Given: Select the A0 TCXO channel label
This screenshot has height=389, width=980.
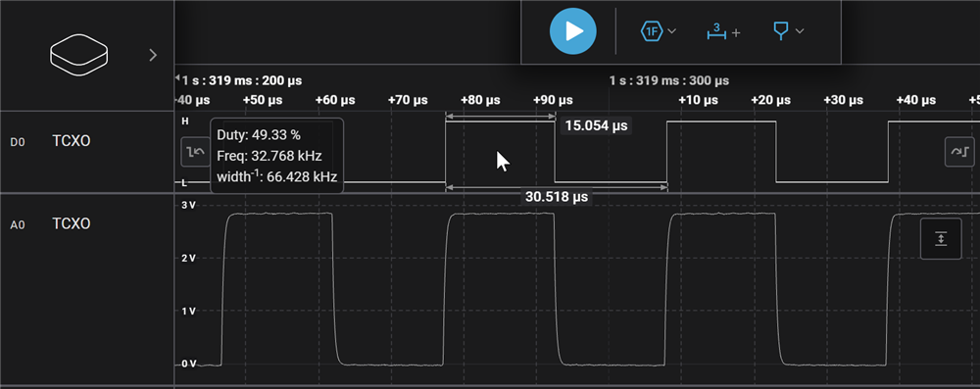Looking at the screenshot, I should (x=72, y=223).
